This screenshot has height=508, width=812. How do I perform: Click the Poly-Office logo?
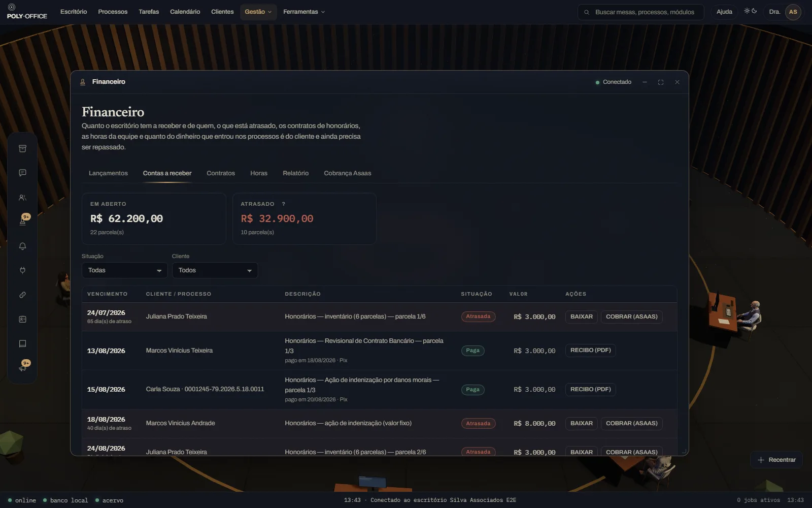[x=26, y=12]
